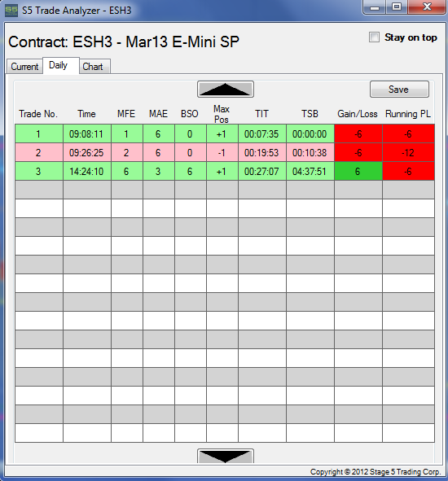Click the MFE column header
This screenshot has width=448, height=481.
126,114
